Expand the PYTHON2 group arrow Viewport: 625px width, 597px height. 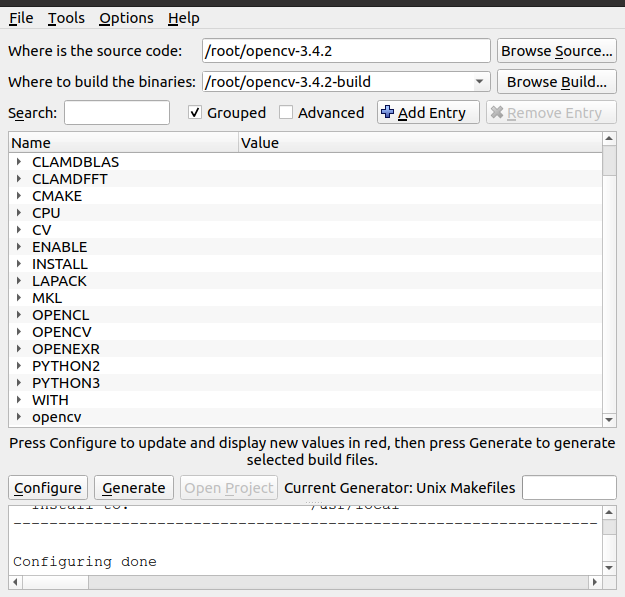(x=19, y=366)
